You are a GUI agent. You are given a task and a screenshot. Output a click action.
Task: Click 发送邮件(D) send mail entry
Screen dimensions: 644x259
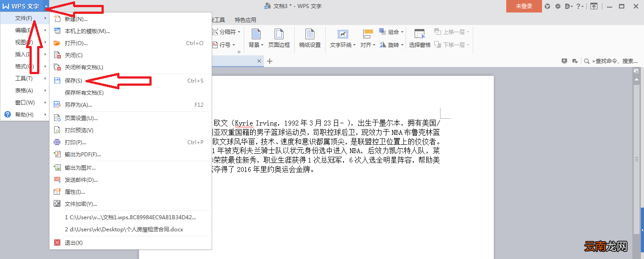pyautogui.click(x=130, y=180)
